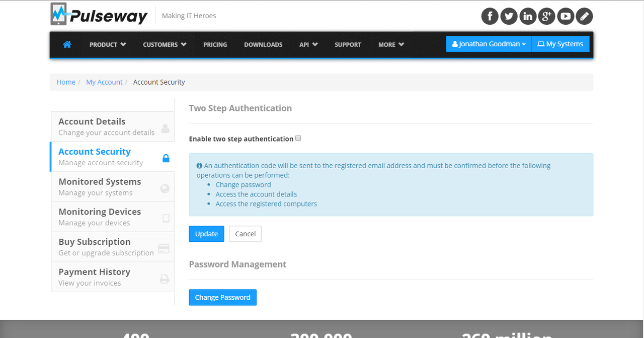Click the home icon in the navigation bar
644x338 pixels.
[x=66, y=44]
